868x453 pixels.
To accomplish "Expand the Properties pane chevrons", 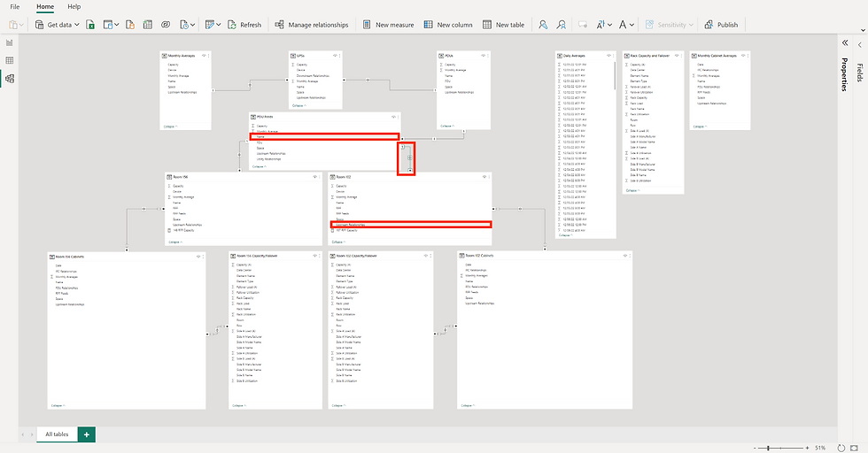I will coord(845,42).
